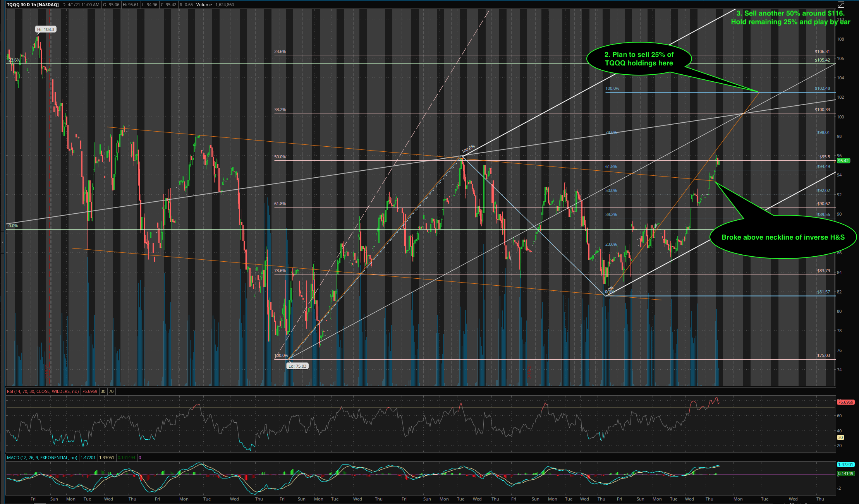Click the cyan 1.47201 MACD axis tag
This screenshot has width=859, height=504.
click(845, 465)
